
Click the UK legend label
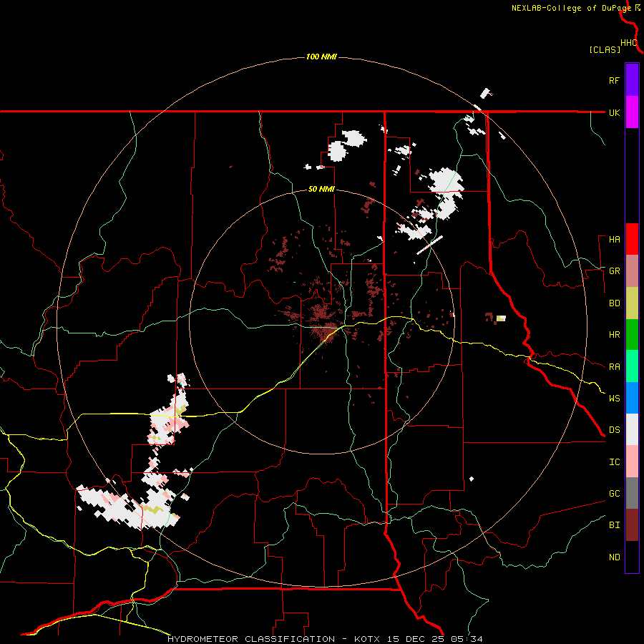[614, 112]
